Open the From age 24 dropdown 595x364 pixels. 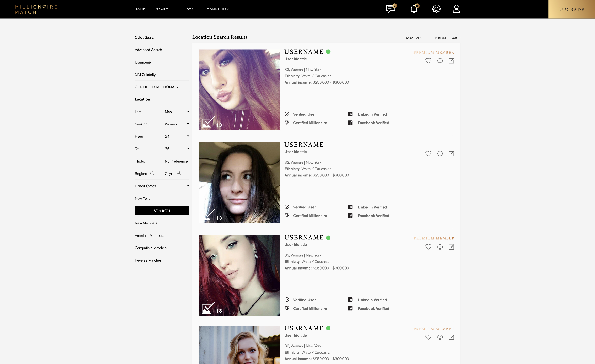pyautogui.click(x=177, y=137)
